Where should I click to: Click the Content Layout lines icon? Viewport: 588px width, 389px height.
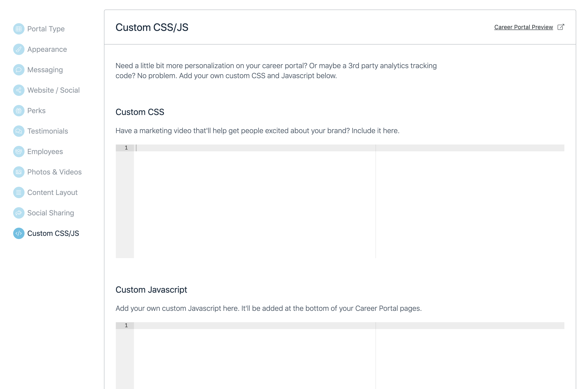point(19,192)
